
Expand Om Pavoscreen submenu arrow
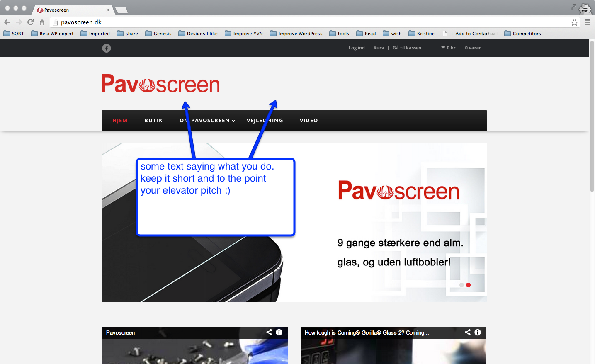[x=233, y=121]
